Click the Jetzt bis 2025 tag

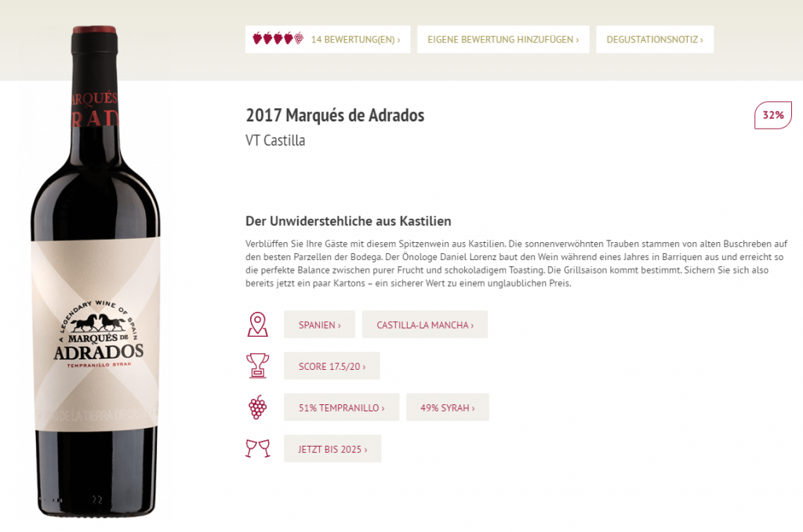(332, 449)
